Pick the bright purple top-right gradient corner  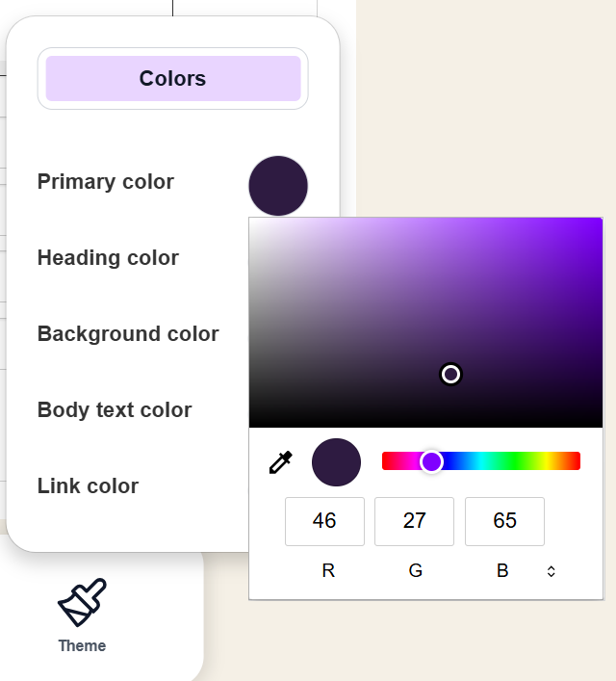(599, 222)
